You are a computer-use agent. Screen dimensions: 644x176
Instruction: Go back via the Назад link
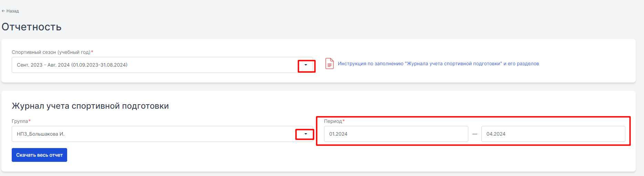[12, 11]
